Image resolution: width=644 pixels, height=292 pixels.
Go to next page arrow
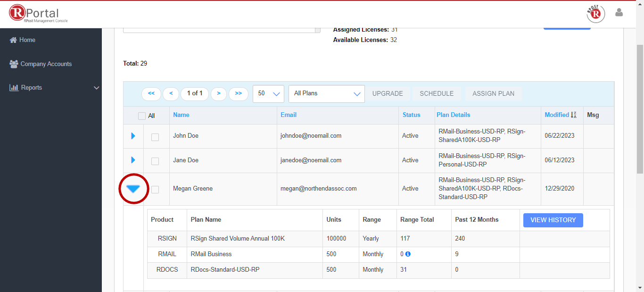tap(218, 93)
